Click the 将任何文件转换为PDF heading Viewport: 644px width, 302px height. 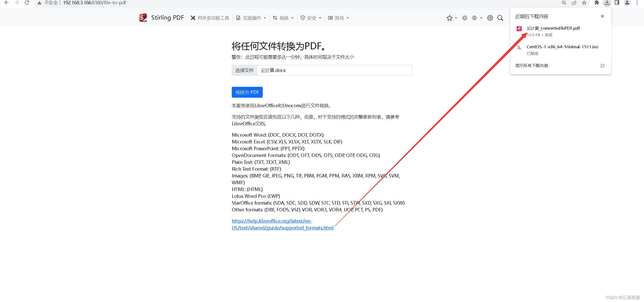[279, 46]
